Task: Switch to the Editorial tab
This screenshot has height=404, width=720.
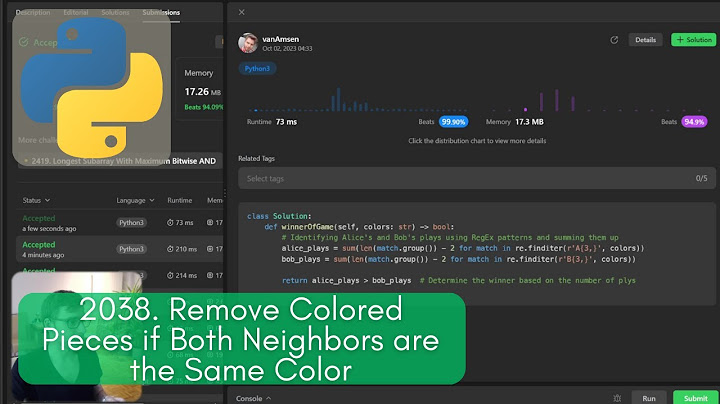Action: [76, 12]
